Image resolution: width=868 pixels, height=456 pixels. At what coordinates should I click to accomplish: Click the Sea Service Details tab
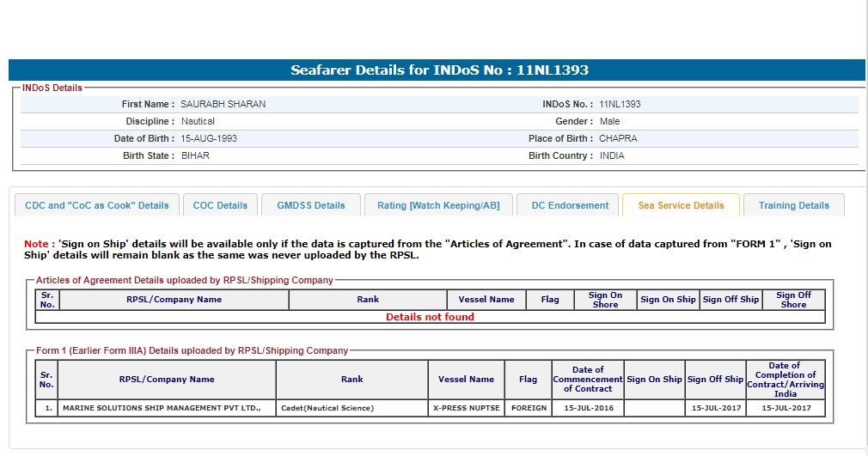coord(681,205)
